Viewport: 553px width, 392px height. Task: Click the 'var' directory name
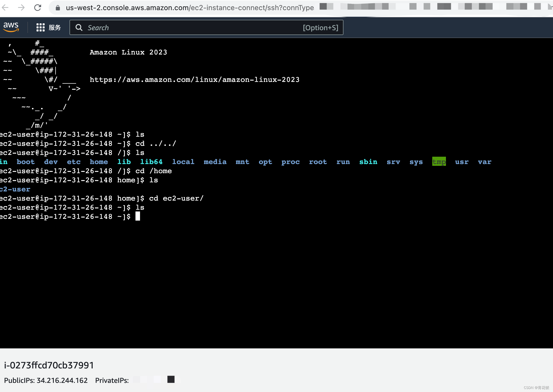[485, 162]
